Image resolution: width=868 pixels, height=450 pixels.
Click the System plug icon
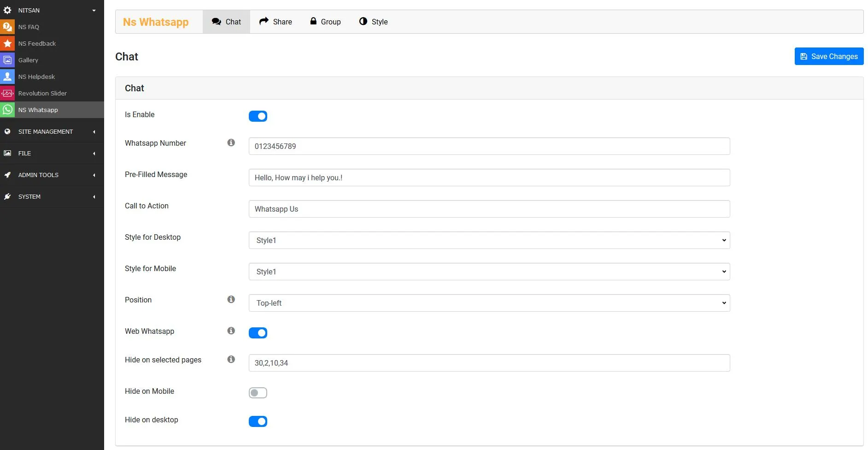click(x=7, y=196)
